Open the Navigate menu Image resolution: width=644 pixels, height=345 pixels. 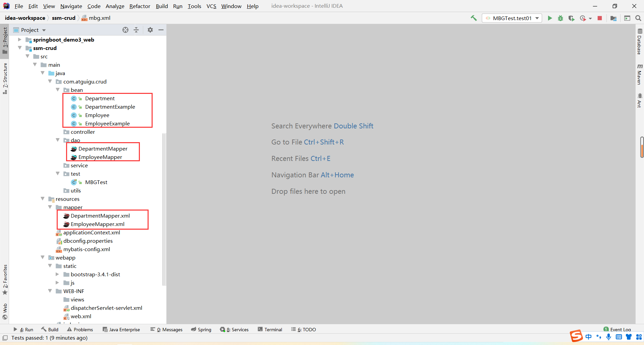click(x=71, y=6)
